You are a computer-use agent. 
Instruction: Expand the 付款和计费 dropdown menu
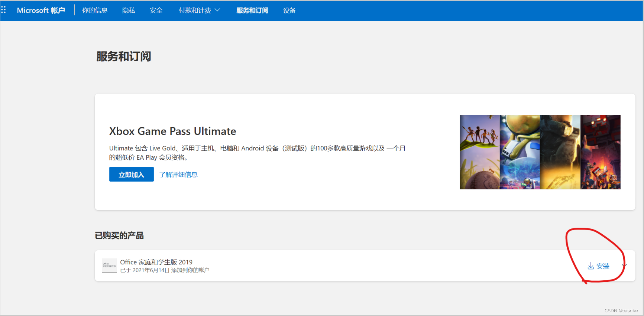tap(199, 10)
